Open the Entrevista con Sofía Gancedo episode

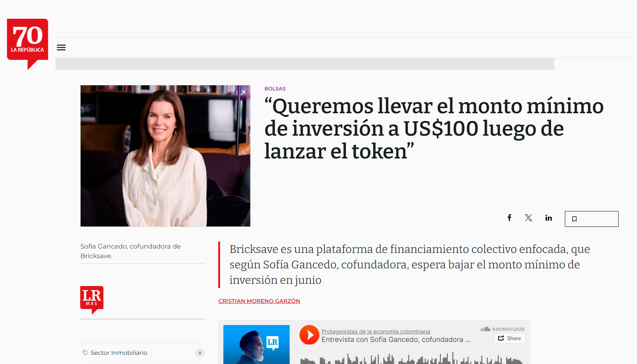(395, 340)
